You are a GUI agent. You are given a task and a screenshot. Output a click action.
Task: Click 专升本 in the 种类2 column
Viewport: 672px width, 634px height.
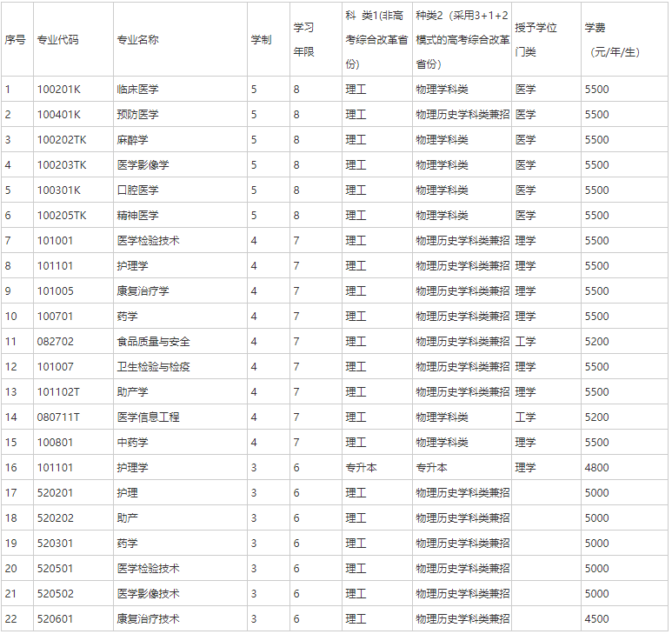(431, 468)
